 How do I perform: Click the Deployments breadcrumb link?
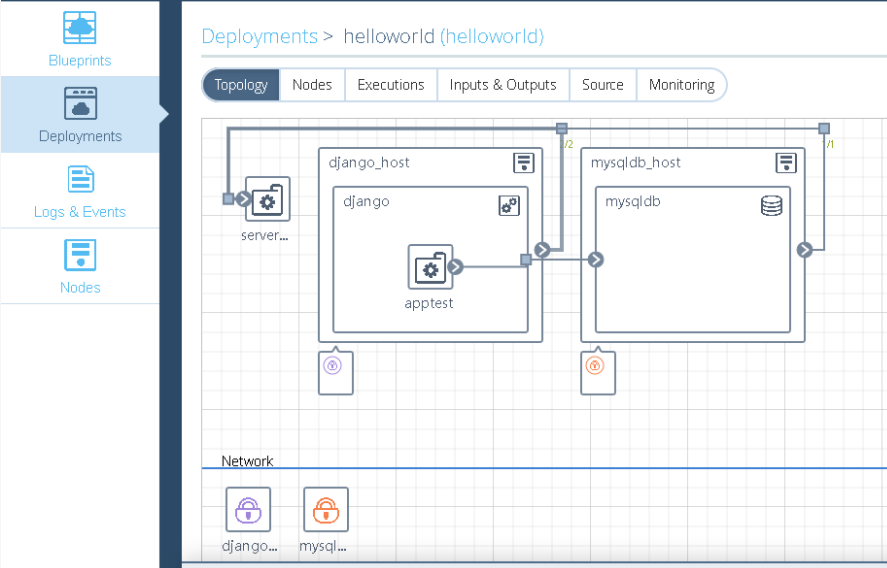(259, 37)
